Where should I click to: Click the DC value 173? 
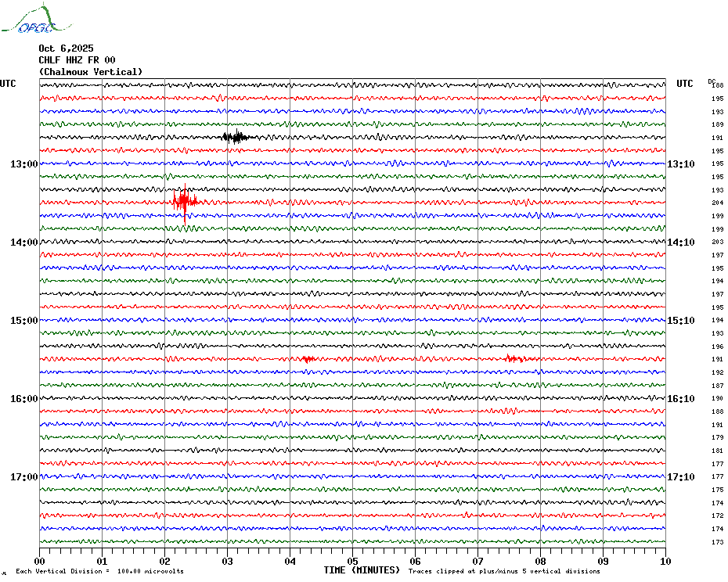[718, 542]
